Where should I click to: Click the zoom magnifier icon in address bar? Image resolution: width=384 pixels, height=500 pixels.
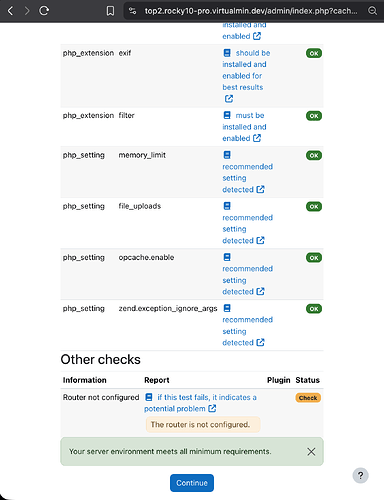point(372,11)
